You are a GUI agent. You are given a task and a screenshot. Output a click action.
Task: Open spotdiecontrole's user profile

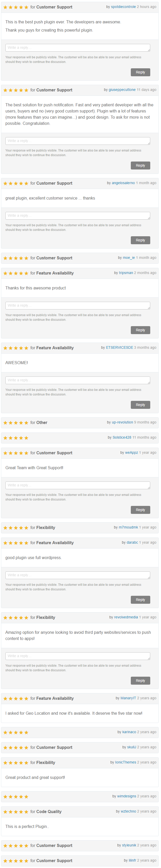tap(123, 7)
